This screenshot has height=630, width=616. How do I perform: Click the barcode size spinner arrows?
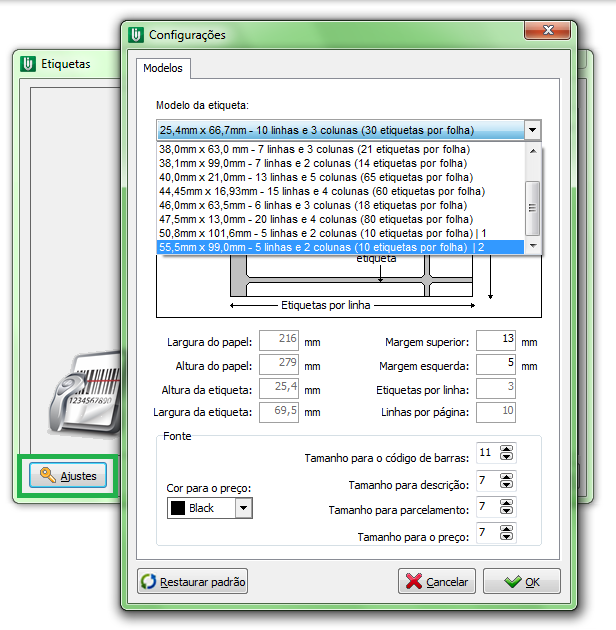(x=506, y=453)
